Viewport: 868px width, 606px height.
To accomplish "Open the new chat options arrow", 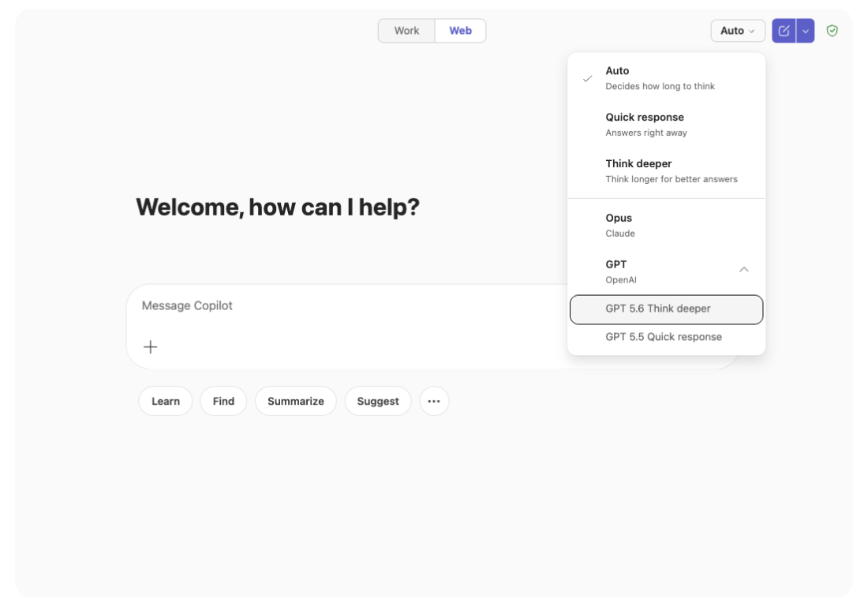I will (806, 31).
